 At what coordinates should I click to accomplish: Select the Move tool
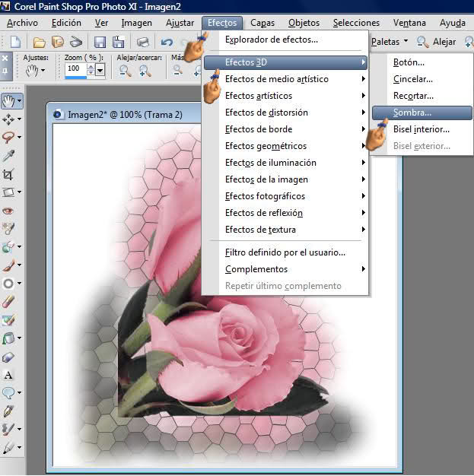coord(8,119)
